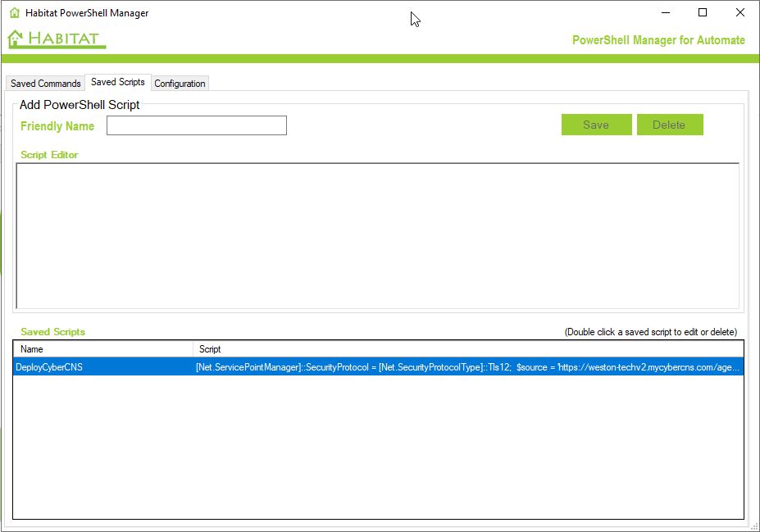Select the Saved Scripts tab
The width and height of the screenshot is (760, 532).
point(117,82)
